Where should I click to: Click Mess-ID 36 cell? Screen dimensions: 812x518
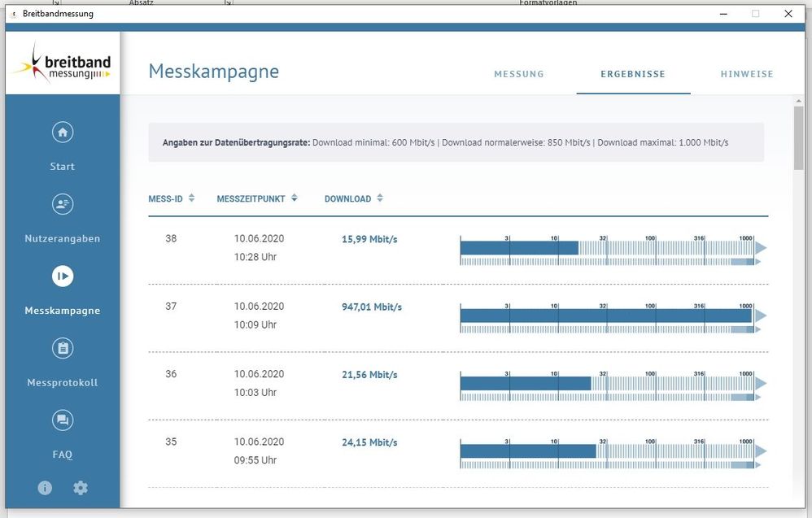[171, 374]
